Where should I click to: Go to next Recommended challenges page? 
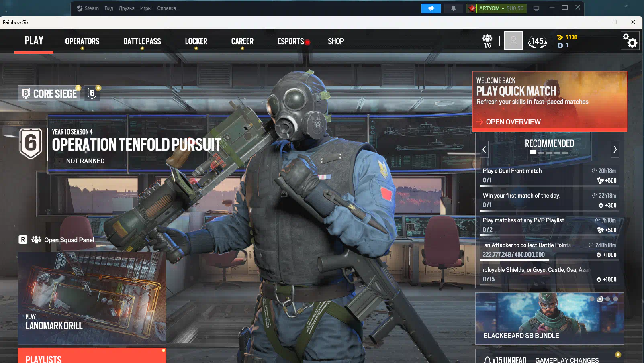(615, 149)
